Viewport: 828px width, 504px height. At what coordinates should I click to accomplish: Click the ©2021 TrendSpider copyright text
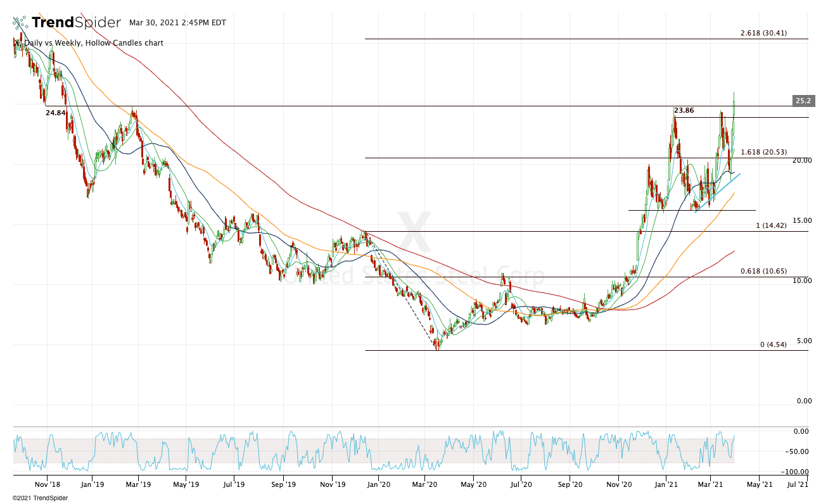coord(40,498)
